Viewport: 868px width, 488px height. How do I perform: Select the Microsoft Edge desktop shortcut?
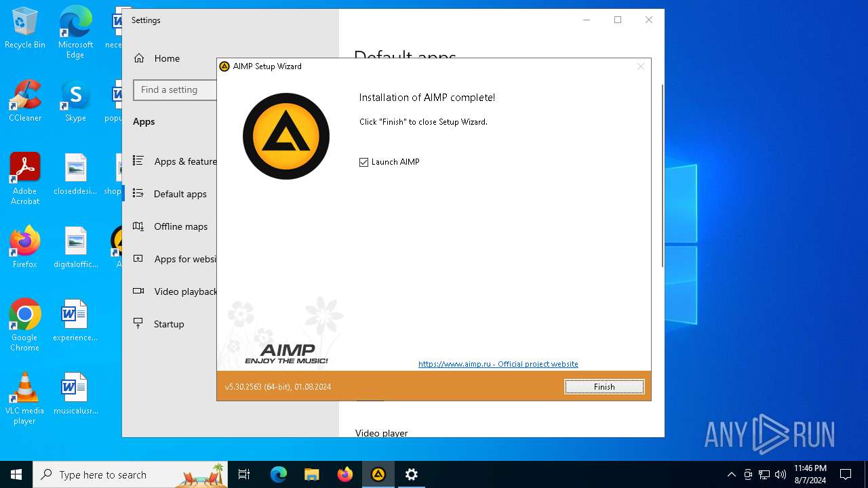tap(75, 33)
